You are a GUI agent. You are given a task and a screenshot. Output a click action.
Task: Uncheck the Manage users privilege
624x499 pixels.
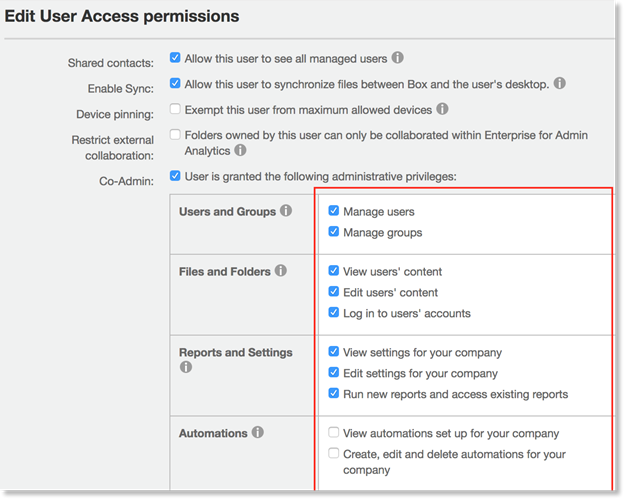coord(334,211)
